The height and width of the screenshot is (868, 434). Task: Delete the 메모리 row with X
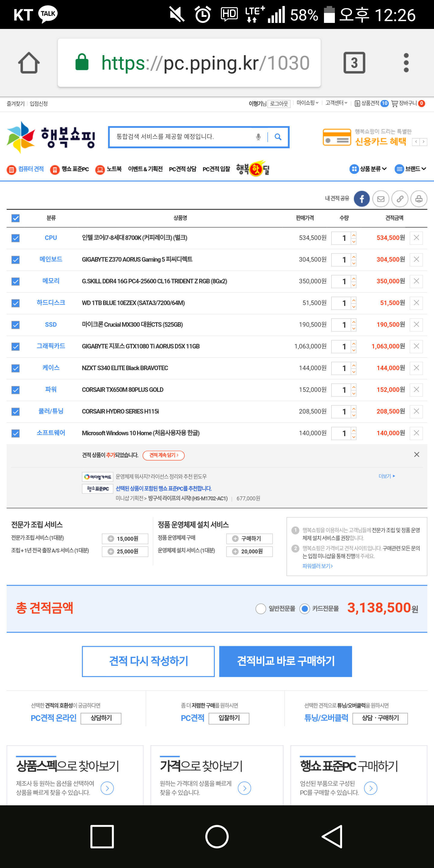(417, 281)
